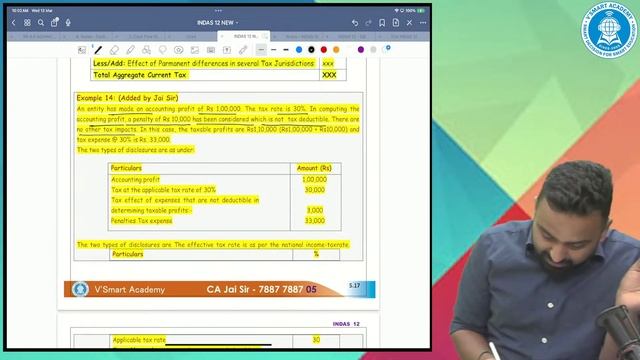Viewport: 640px width, 360px height.
Task: Switch to the last document tab
Action: pos(403,36)
